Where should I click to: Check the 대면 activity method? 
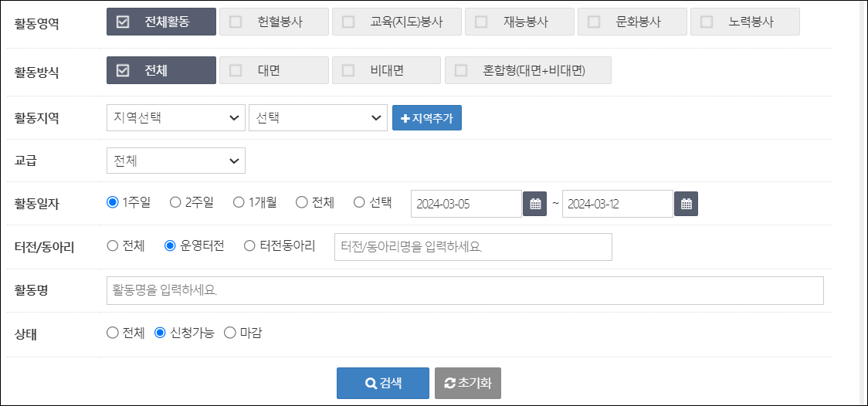tap(273, 70)
